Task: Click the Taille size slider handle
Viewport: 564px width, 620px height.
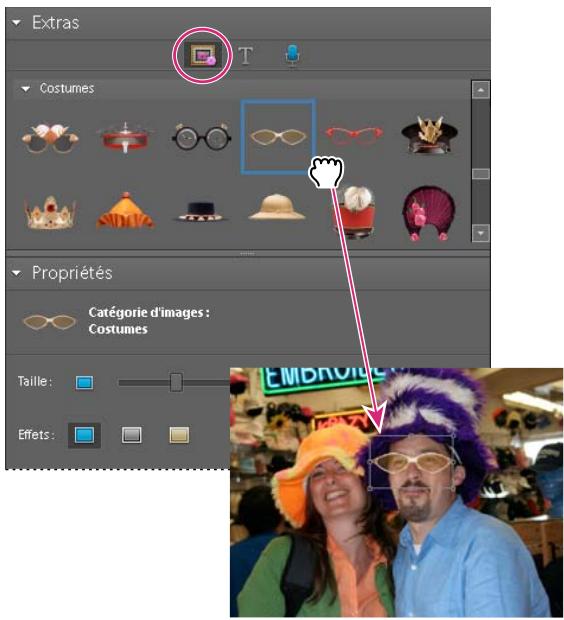Action: click(176, 382)
